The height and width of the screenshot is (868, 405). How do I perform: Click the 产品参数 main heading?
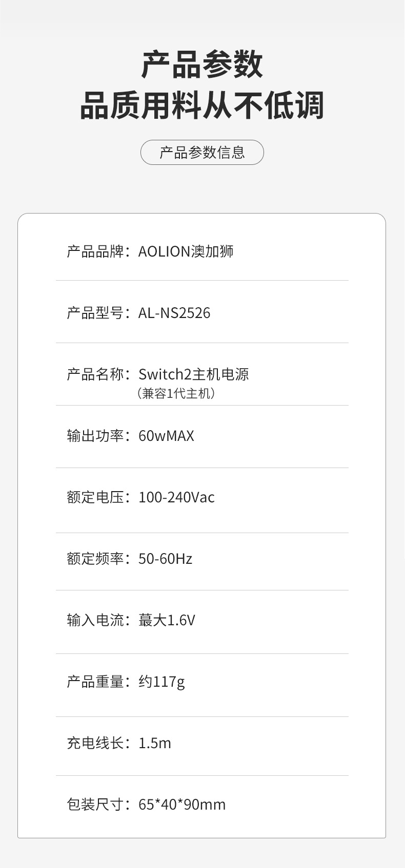[x=202, y=65]
